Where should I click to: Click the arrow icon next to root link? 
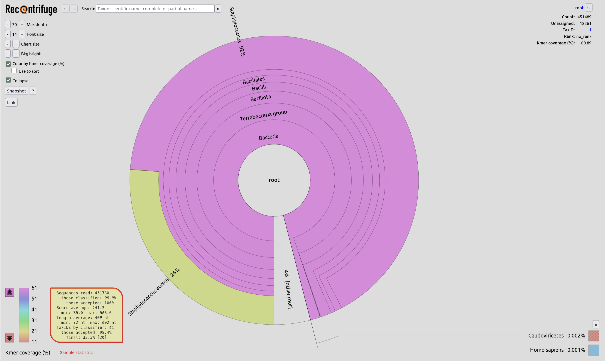coord(589,8)
